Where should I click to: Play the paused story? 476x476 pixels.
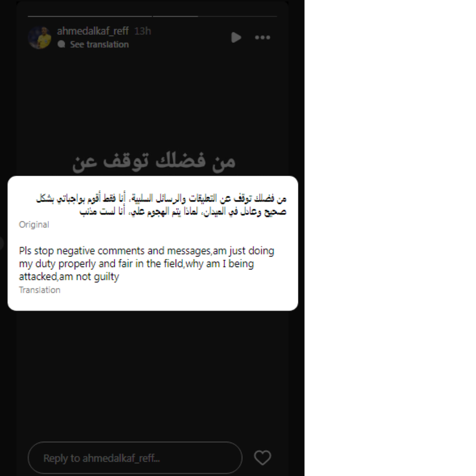pyautogui.click(x=236, y=37)
